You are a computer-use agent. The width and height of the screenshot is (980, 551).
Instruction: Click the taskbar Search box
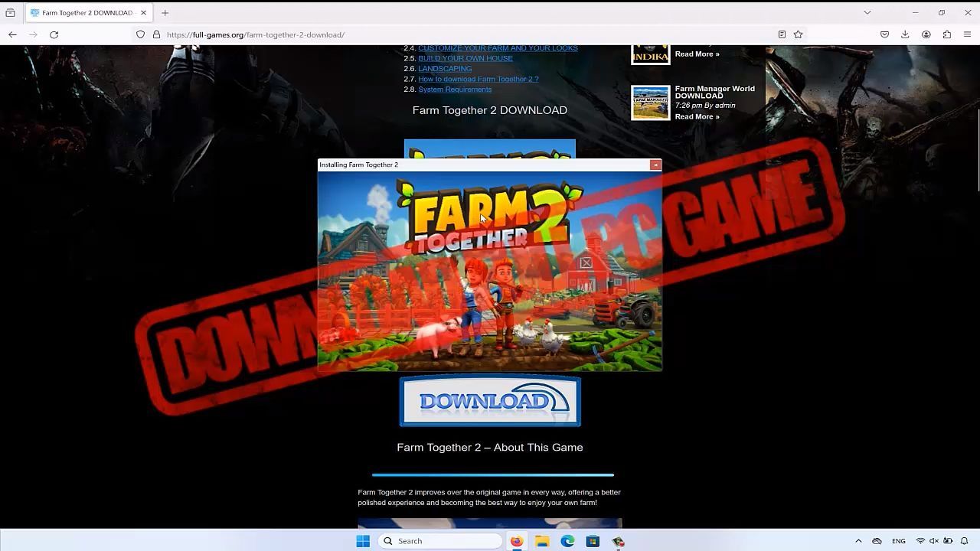click(440, 541)
